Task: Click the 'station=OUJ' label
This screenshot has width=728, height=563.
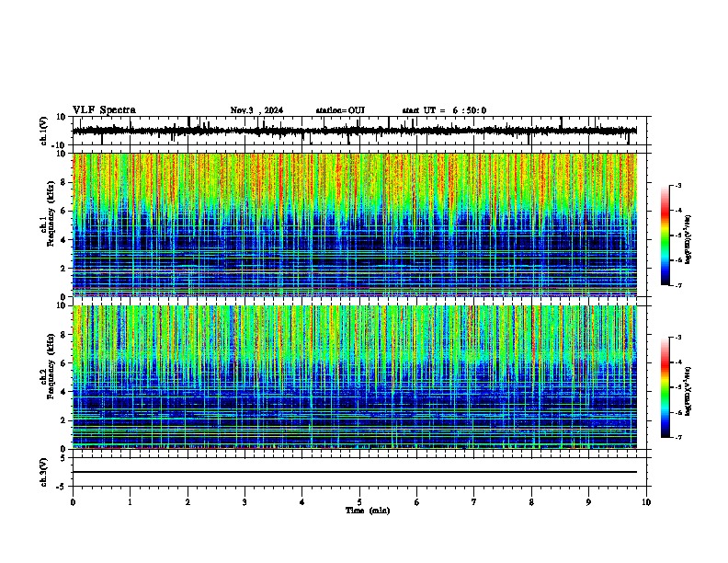Action: click(340, 110)
